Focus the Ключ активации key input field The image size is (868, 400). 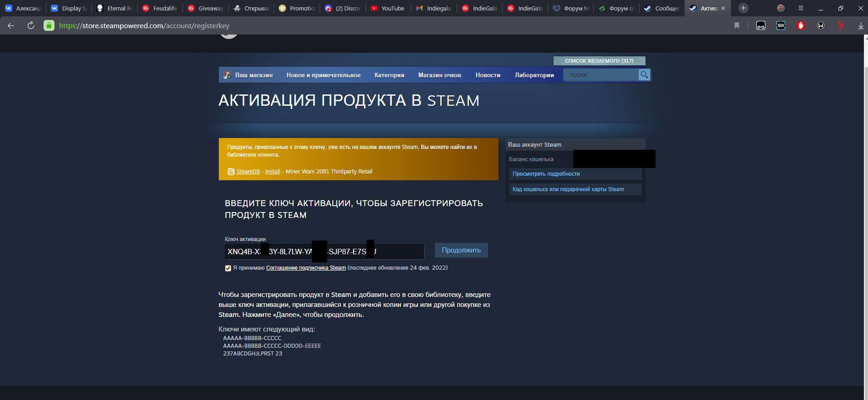click(325, 252)
